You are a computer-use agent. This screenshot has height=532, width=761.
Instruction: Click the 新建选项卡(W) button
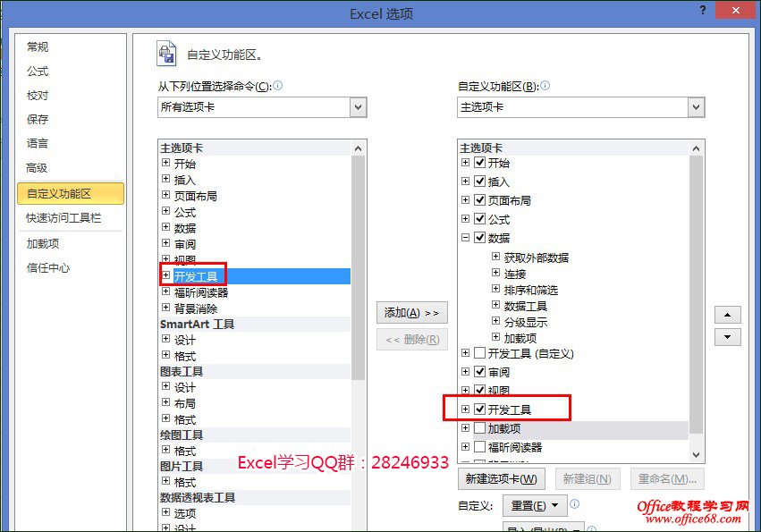pyautogui.click(x=501, y=479)
